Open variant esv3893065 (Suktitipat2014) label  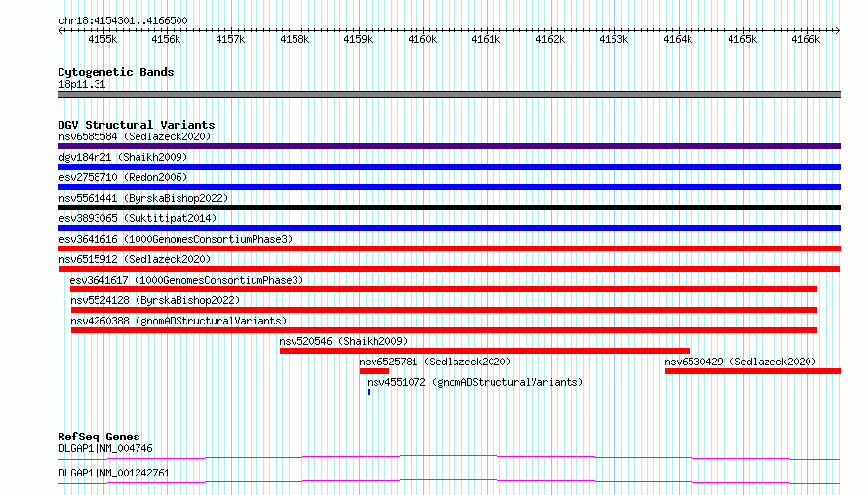point(138,218)
